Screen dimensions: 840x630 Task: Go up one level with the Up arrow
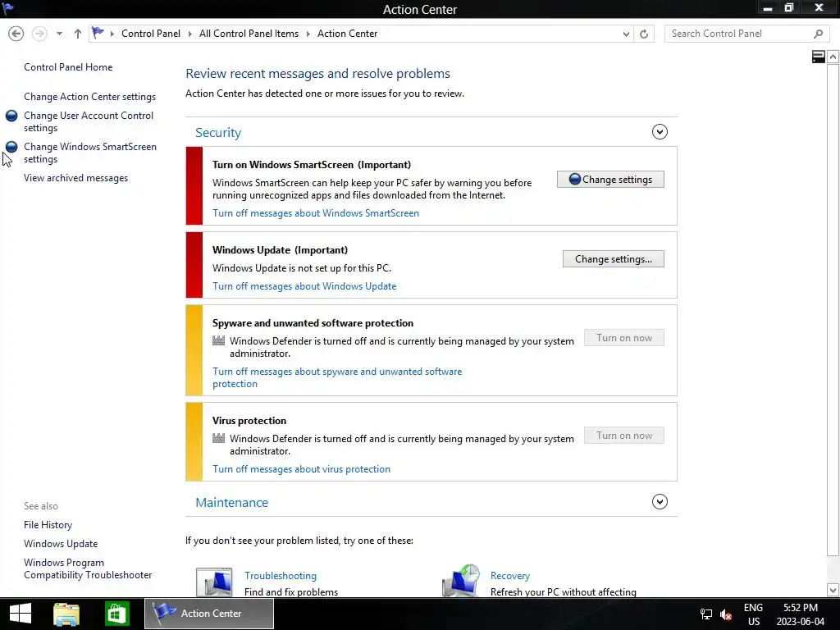[78, 34]
